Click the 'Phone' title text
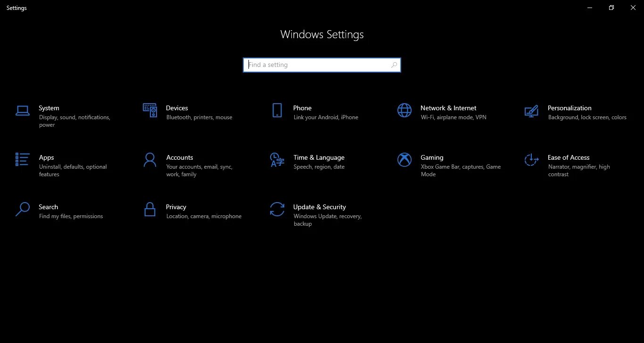Screen dimensions: 644x343 [302, 108]
